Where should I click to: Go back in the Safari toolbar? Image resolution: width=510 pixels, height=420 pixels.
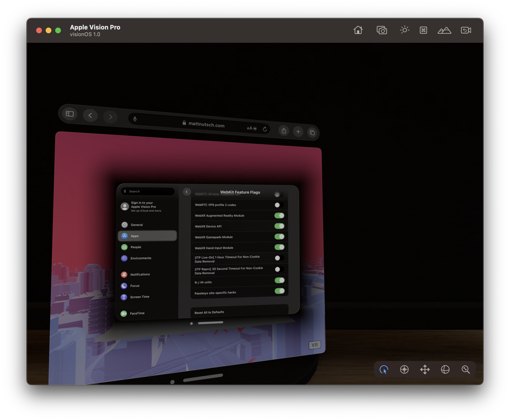pos(90,115)
